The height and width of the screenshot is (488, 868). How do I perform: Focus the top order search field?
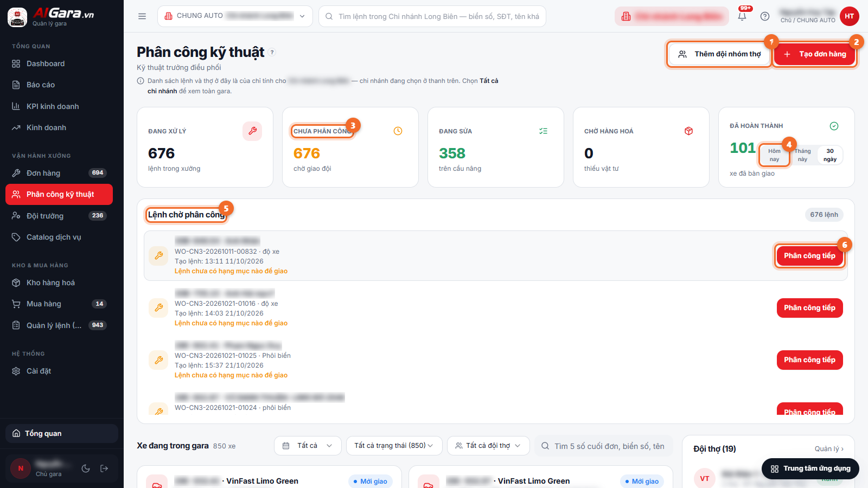click(432, 16)
